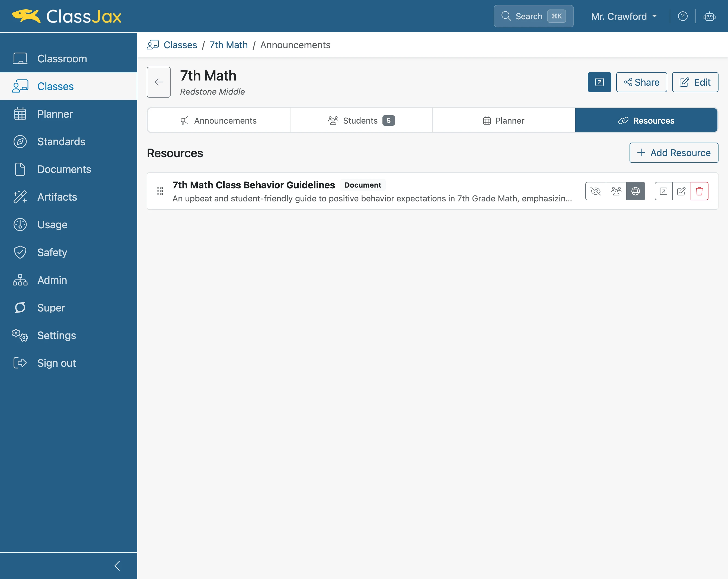The height and width of the screenshot is (579, 728).
Task: Open Standards in the sidebar
Action: 69,142
